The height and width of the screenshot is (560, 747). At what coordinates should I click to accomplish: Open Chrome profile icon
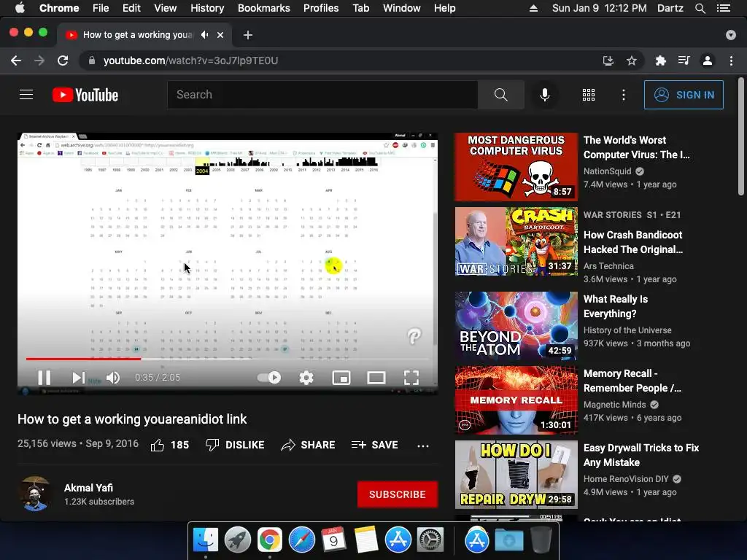point(708,61)
